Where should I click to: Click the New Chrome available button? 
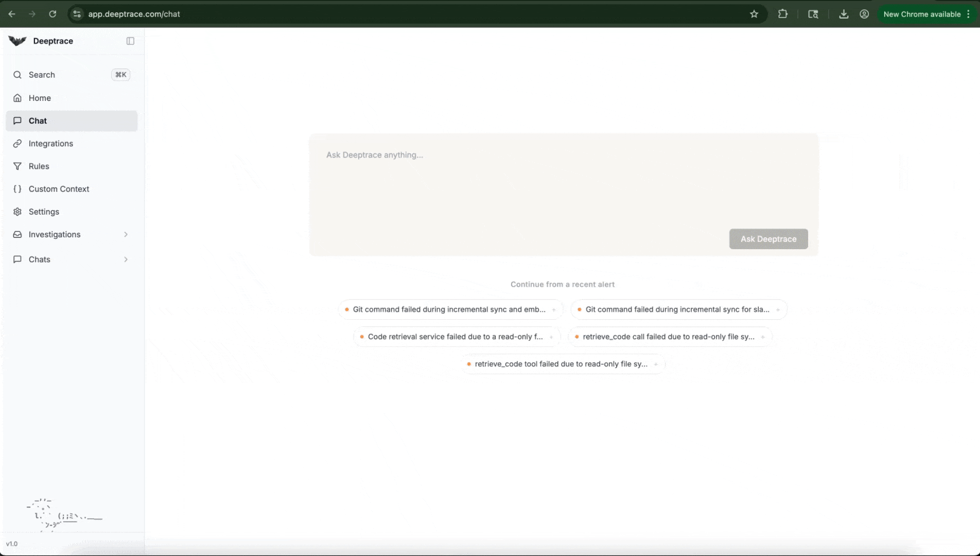[922, 14]
